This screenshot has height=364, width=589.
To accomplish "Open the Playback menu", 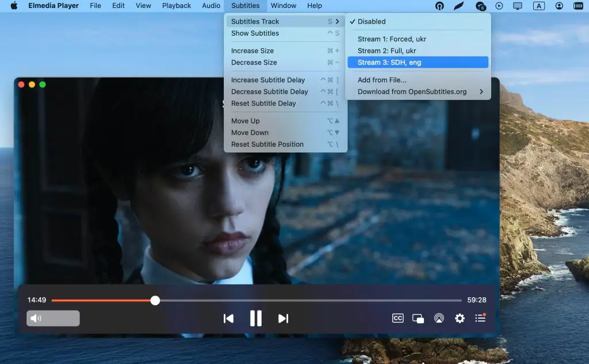I will coord(177,6).
